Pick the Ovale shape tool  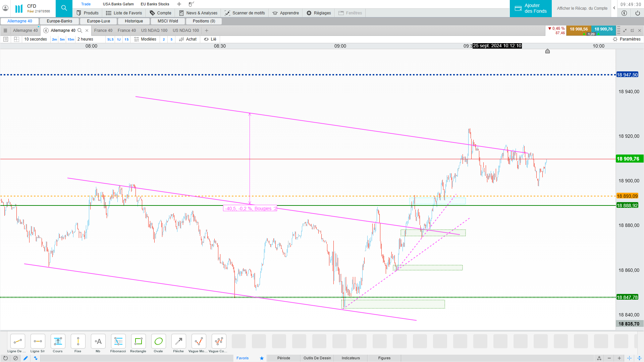pyautogui.click(x=158, y=342)
